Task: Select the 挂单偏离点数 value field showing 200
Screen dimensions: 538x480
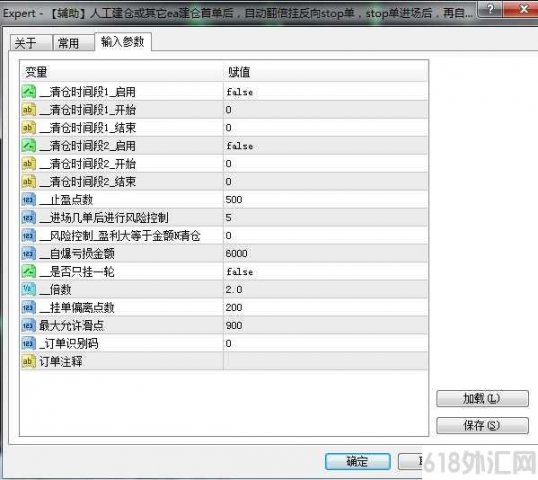Action: 325,307
